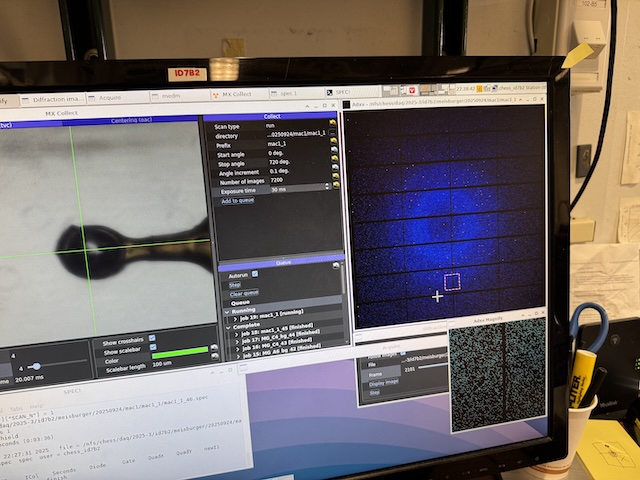This screenshot has width=640, height=480.
Task: Click the camera slider handle near 20.007 ms
Action: [x=36, y=367]
